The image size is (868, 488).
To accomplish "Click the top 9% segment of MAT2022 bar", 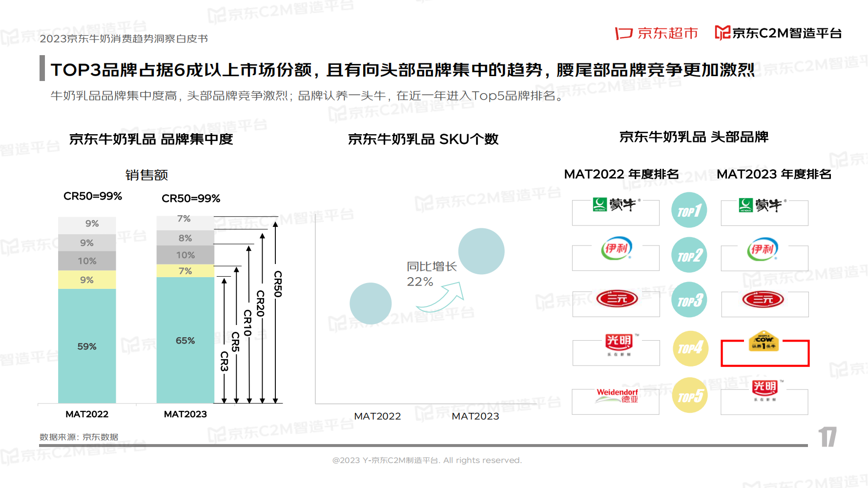I will point(87,225).
